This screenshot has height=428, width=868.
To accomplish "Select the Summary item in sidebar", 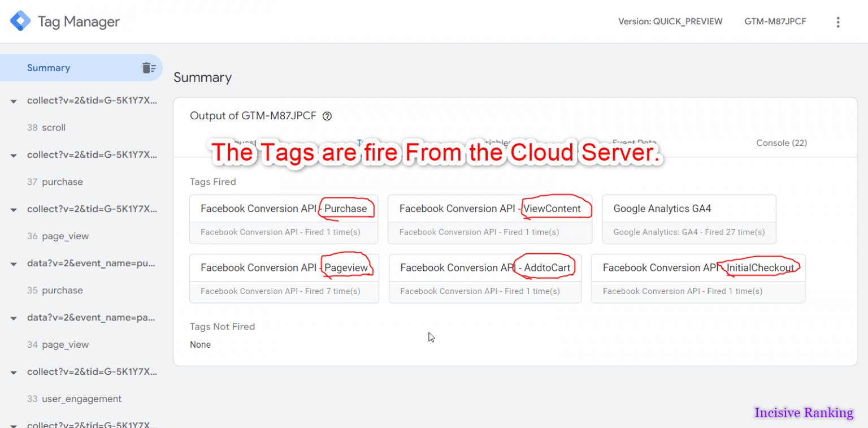I will point(81,68).
